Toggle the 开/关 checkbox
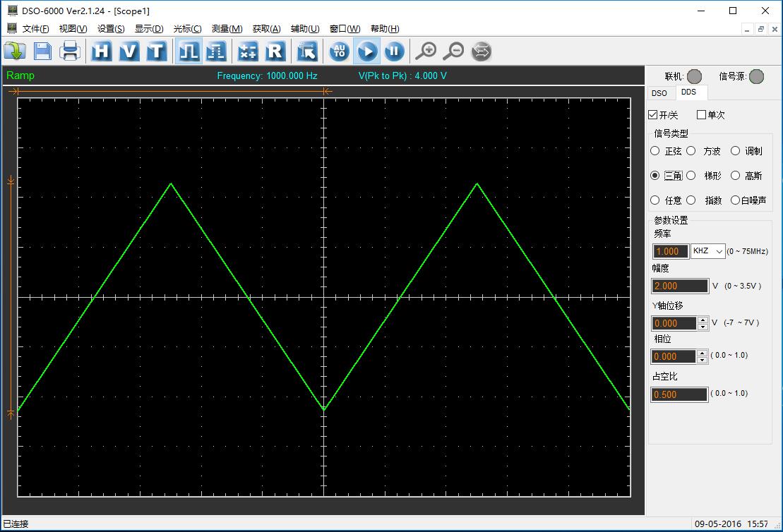The width and height of the screenshot is (783, 532). (x=653, y=115)
